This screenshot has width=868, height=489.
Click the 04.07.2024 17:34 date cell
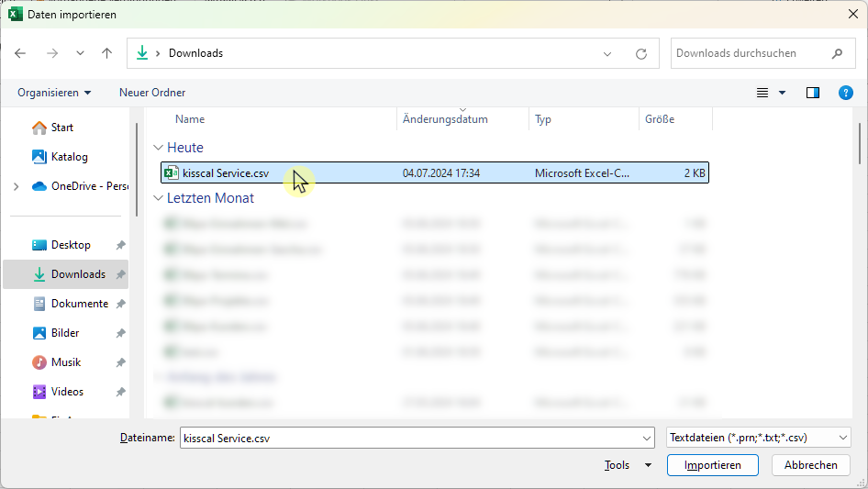click(441, 173)
